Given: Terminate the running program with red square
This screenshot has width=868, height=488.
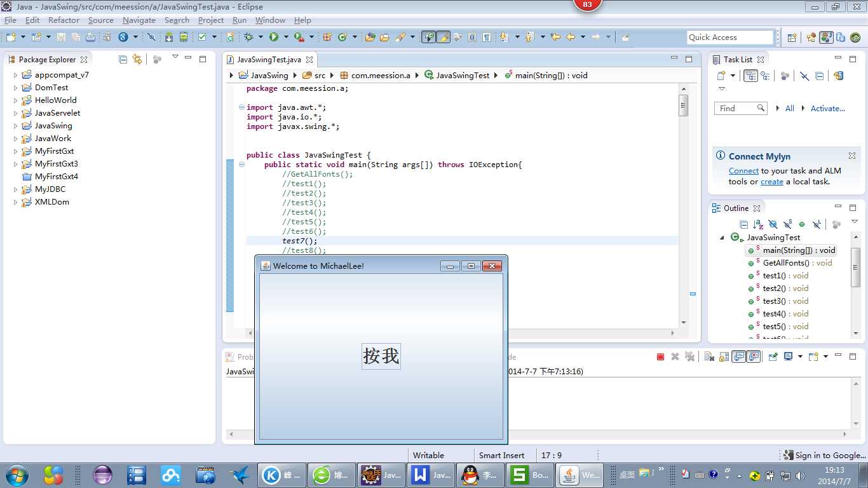Looking at the screenshot, I should click(660, 356).
